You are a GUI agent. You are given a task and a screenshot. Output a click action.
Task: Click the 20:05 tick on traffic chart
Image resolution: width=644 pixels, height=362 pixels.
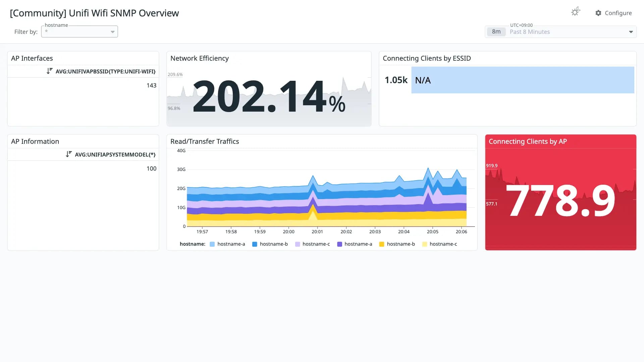click(x=432, y=232)
